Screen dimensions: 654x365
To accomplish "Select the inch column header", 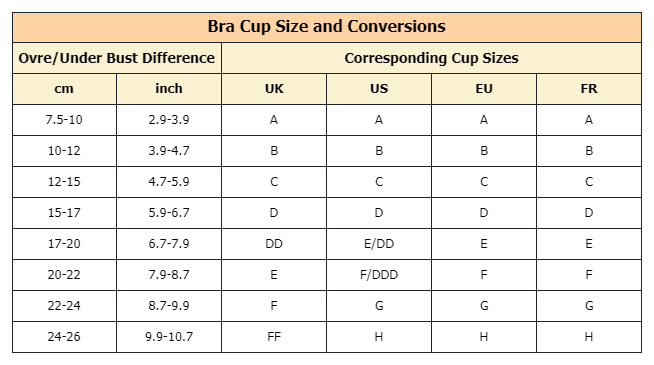I will 169,88.
